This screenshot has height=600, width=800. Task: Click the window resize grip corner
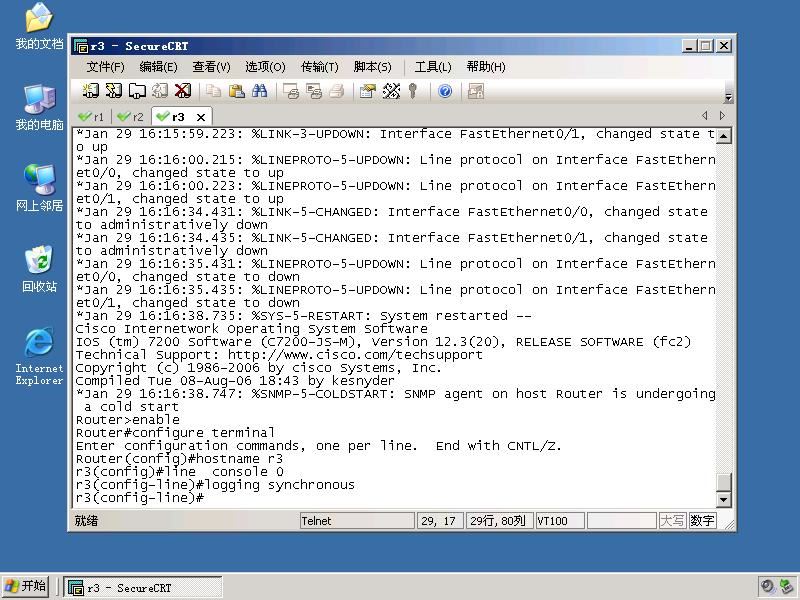click(x=729, y=524)
